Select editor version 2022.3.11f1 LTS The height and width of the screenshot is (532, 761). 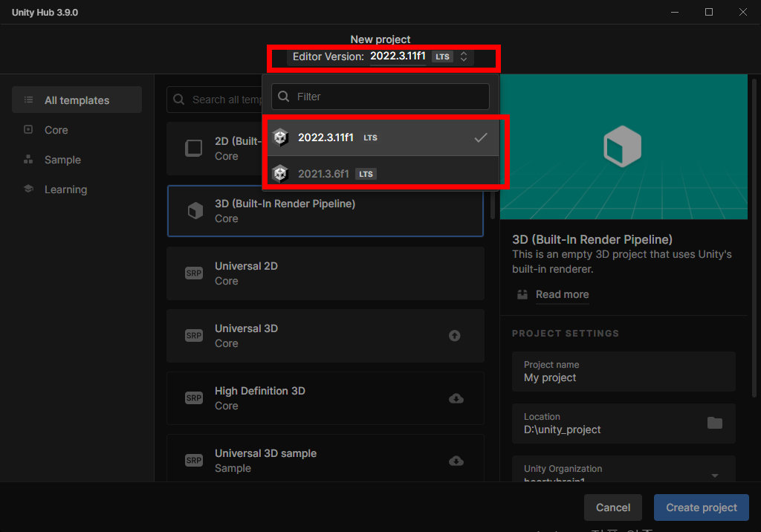tap(383, 137)
